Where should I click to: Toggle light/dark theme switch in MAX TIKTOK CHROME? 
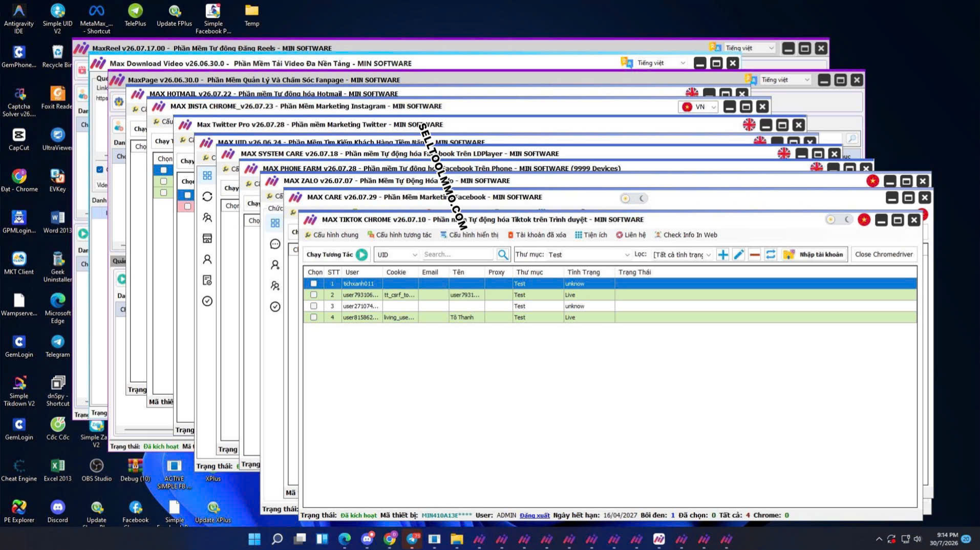[839, 220]
